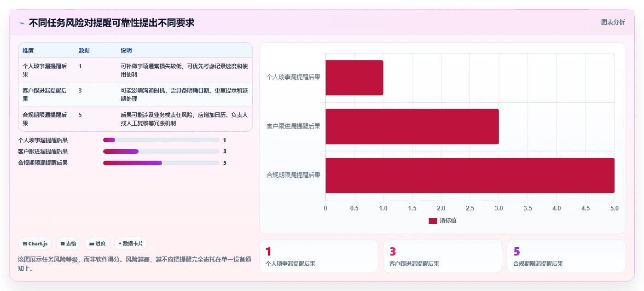This screenshot has width=644, height=291.
Task: Select the 进度 tag chip
Action: (97, 244)
